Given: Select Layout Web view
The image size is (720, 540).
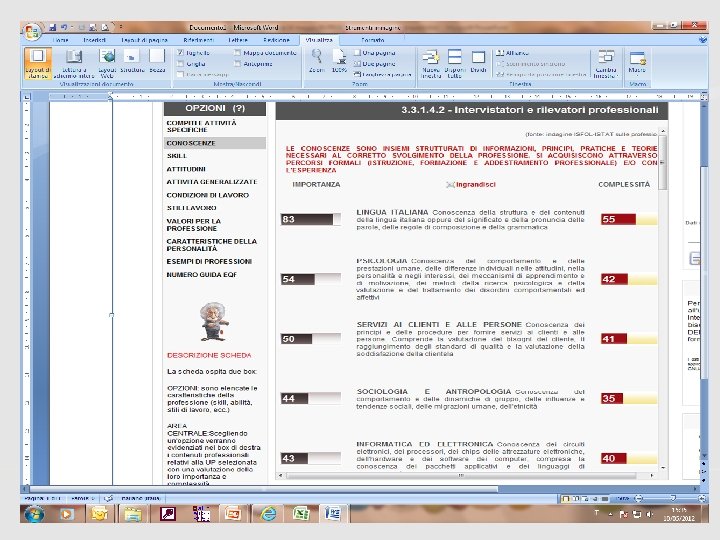Looking at the screenshot, I should (107, 63).
